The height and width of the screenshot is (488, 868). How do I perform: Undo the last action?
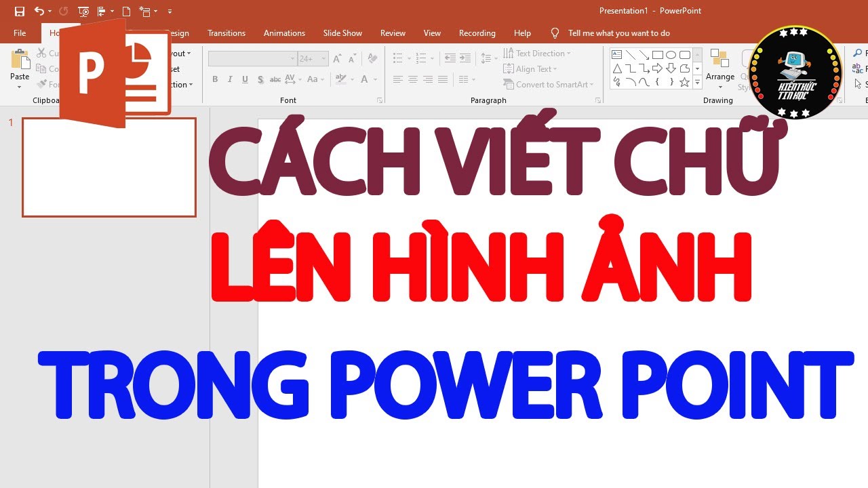(x=39, y=12)
